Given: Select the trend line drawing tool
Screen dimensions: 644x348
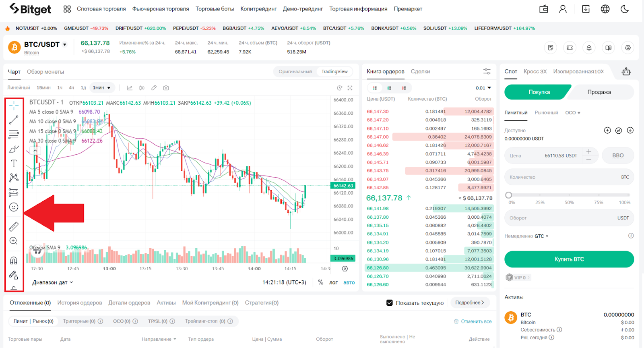Looking at the screenshot, I should (14, 120).
